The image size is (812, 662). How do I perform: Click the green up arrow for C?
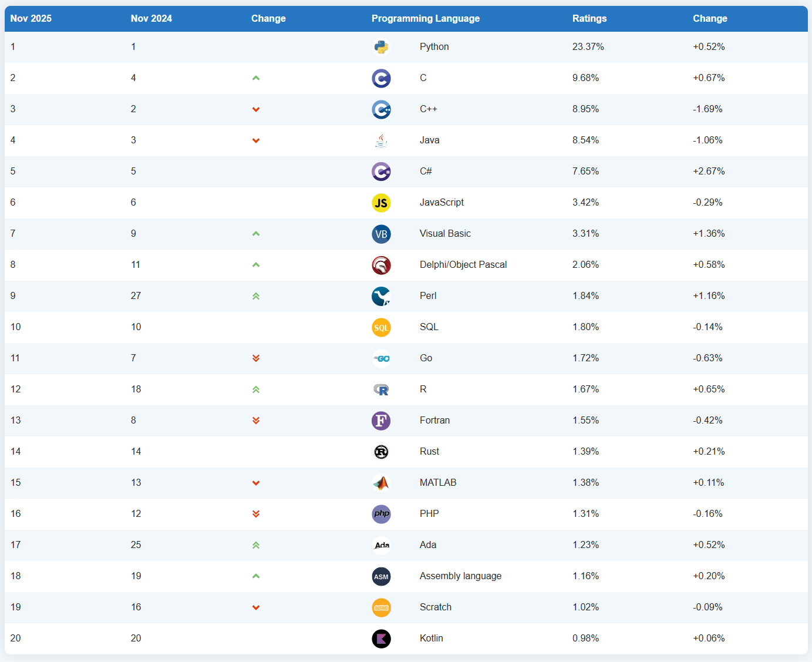(x=256, y=78)
